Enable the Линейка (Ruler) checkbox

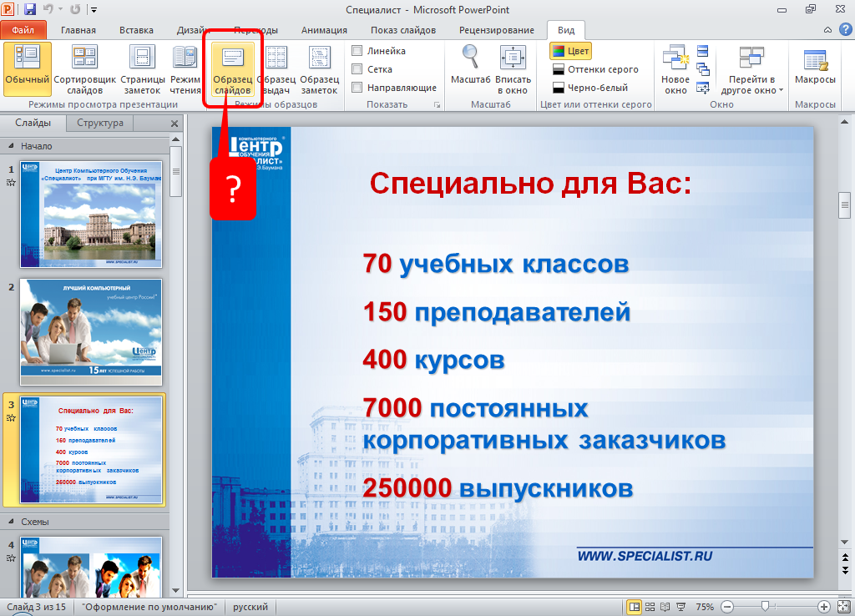pyautogui.click(x=357, y=51)
